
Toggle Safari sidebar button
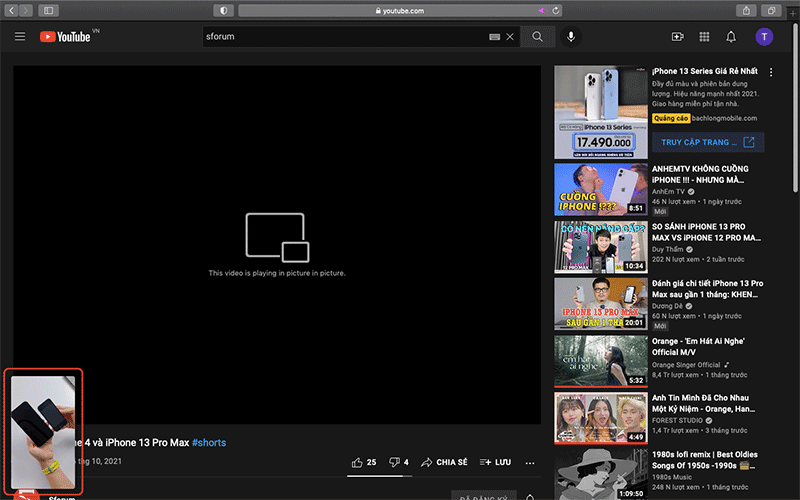(x=48, y=10)
